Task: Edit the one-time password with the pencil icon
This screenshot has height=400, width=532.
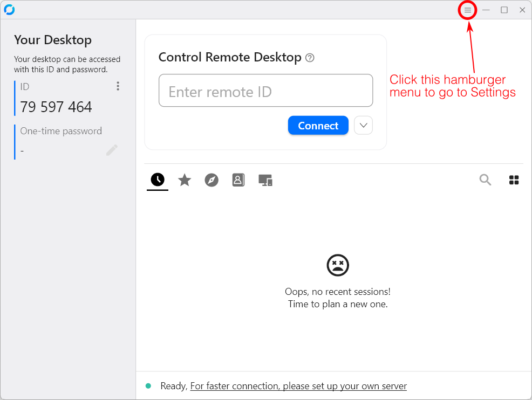Action: (112, 151)
